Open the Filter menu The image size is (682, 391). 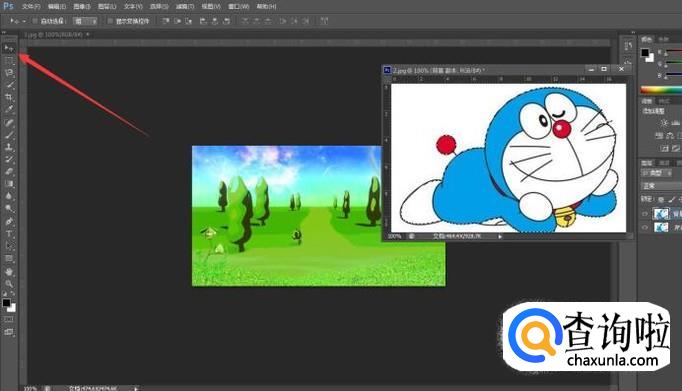[184, 7]
